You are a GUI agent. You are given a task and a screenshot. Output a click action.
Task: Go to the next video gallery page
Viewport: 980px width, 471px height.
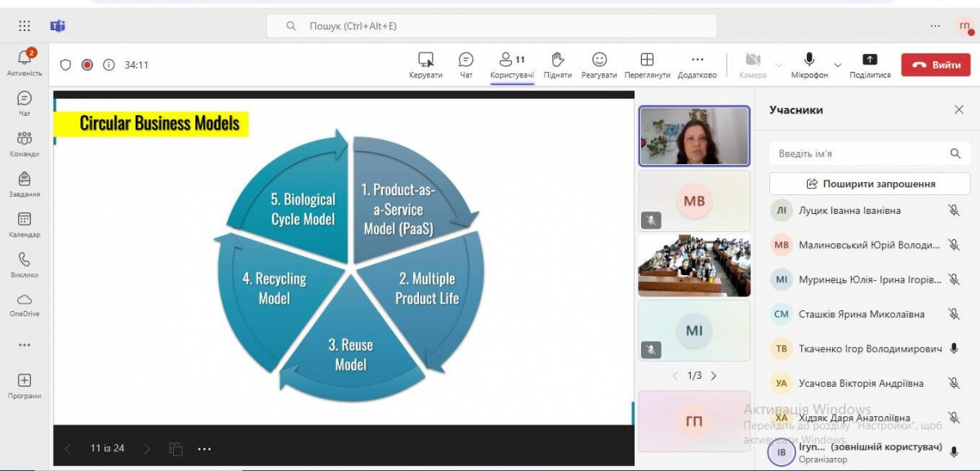click(714, 375)
